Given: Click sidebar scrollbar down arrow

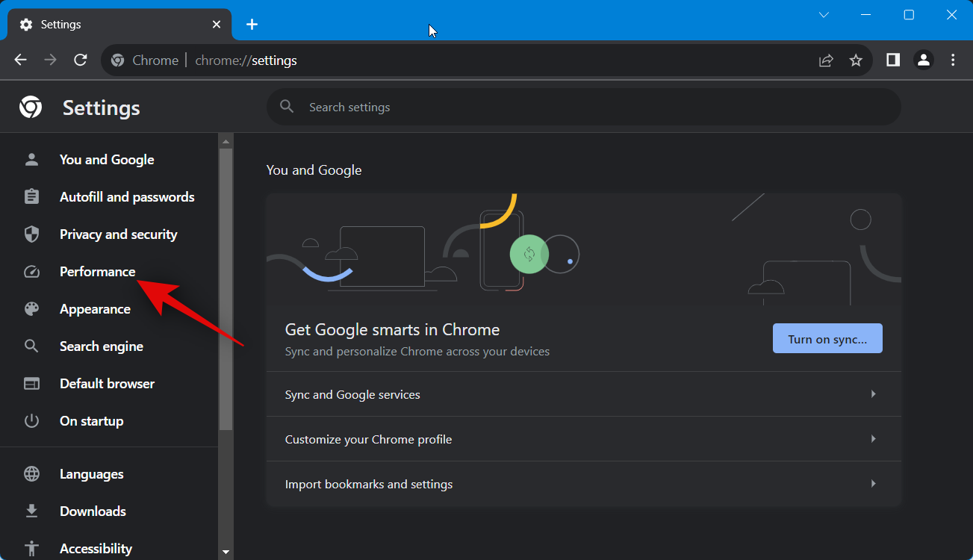Looking at the screenshot, I should click(226, 553).
